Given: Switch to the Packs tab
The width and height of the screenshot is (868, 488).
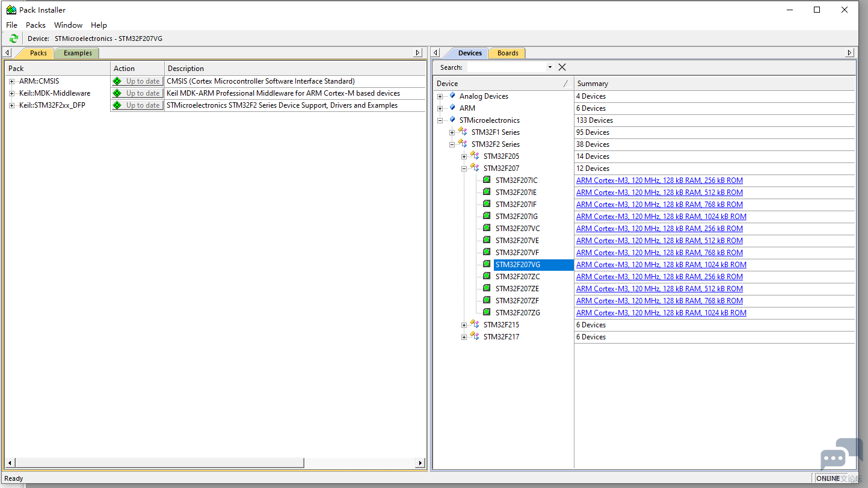Looking at the screenshot, I should (38, 53).
